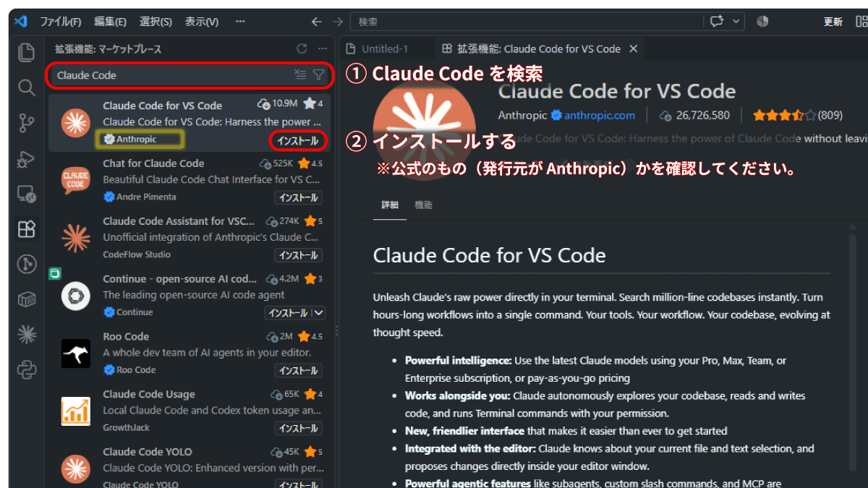Open Run and Debug view
Screen dimensions: 868x488
tap(27, 158)
